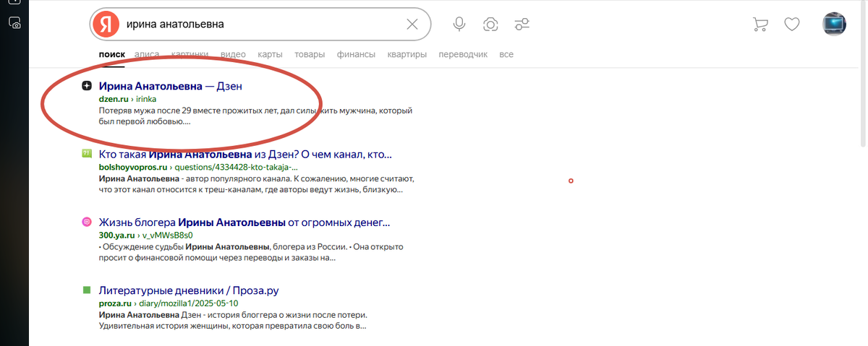Open the bolshoyvopros.ru URL link
868x346 pixels.
tap(197, 167)
